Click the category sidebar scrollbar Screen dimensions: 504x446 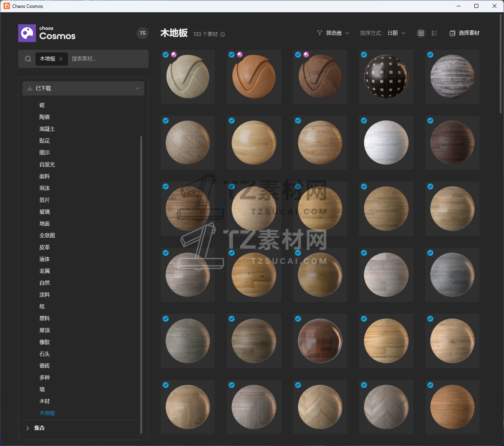[141, 285]
